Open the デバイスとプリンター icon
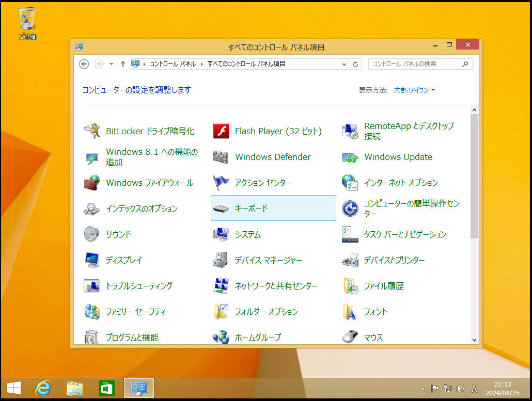Screen dimensions: 532x401 (350, 260)
